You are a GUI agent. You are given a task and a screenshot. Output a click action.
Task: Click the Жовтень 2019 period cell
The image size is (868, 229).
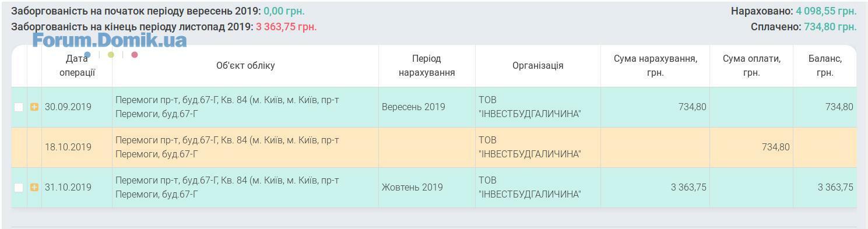coord(412,188)
